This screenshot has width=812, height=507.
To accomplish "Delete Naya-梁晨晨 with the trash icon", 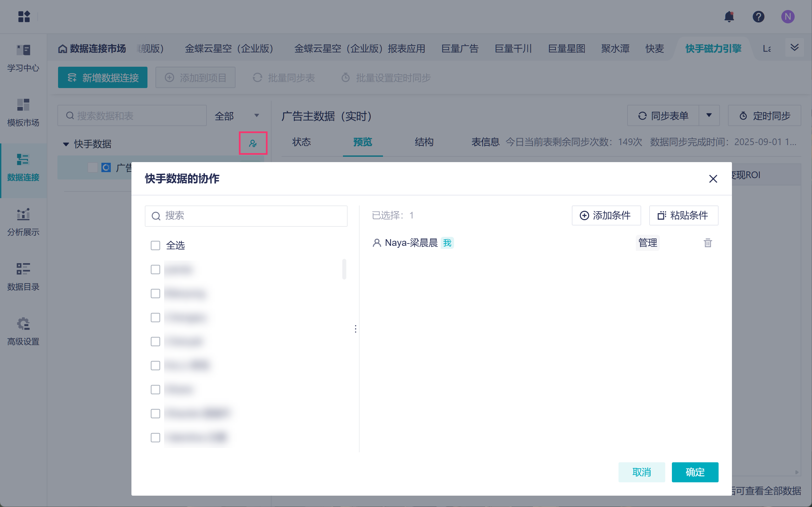I will tap(707, 243).
